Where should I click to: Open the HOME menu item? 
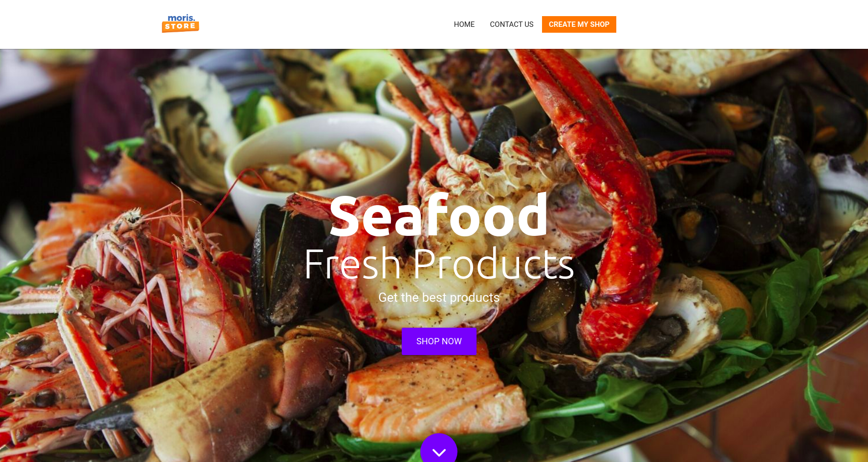coord(464,24)
